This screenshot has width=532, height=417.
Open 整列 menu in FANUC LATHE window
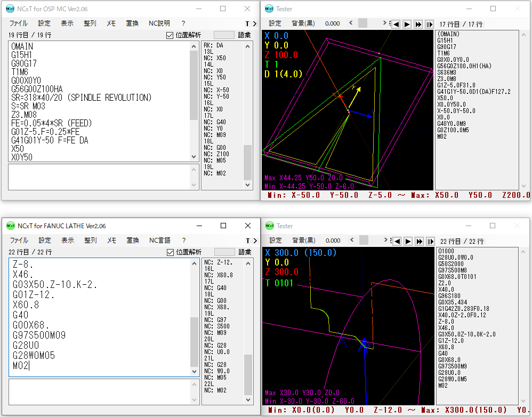click(x=91, y=240)
